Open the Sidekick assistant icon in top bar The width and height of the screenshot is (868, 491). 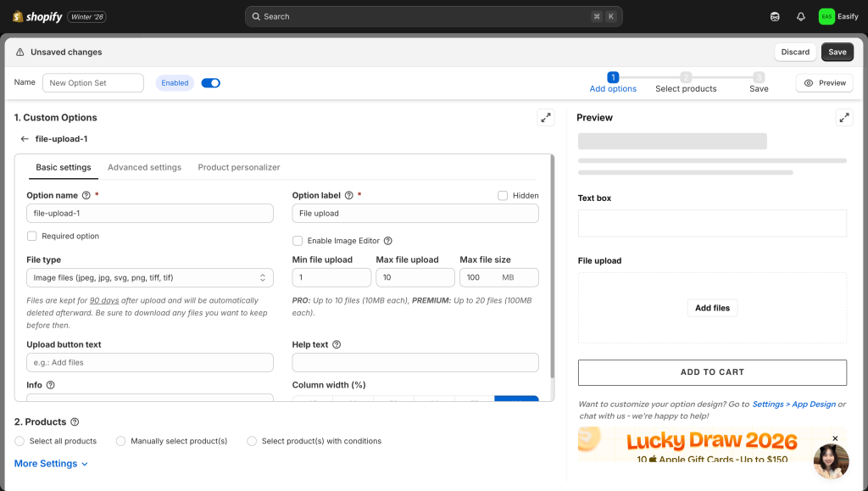[775, 16]
